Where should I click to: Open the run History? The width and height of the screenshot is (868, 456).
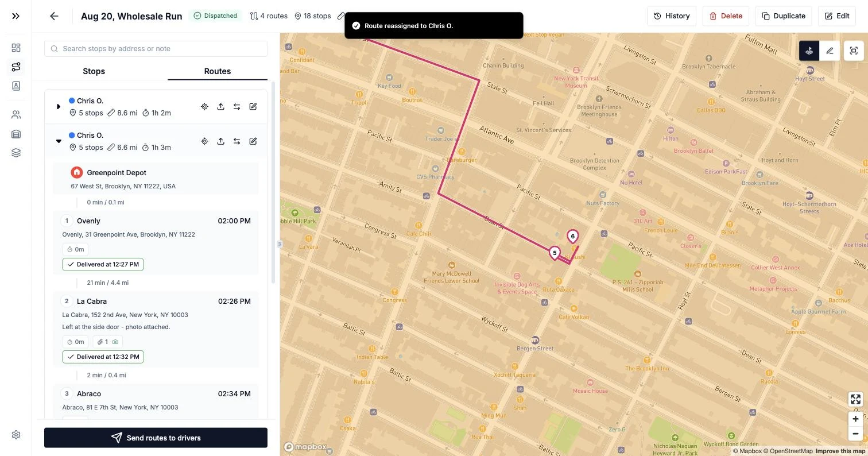(672, 16)
